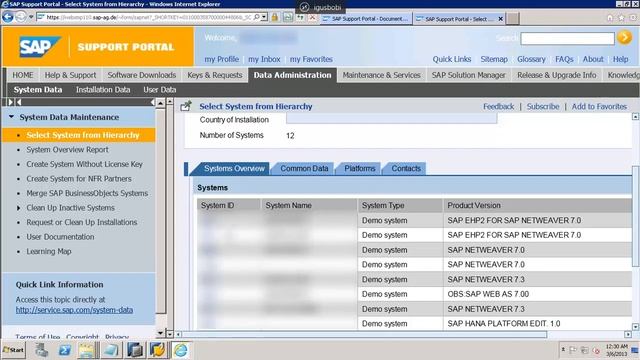This screenshot has width=640, height=360.
Task: Open the Sitemap link
Action: coord(494,59)
